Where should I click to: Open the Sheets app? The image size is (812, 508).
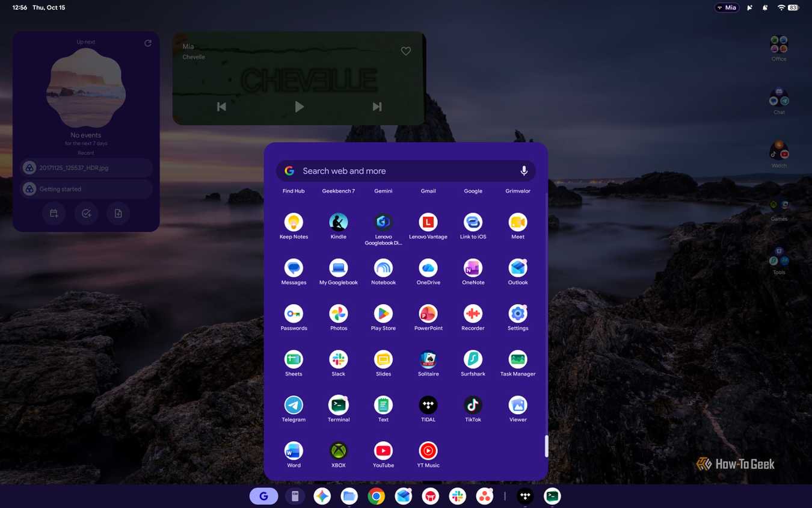(x=294, y=359)
